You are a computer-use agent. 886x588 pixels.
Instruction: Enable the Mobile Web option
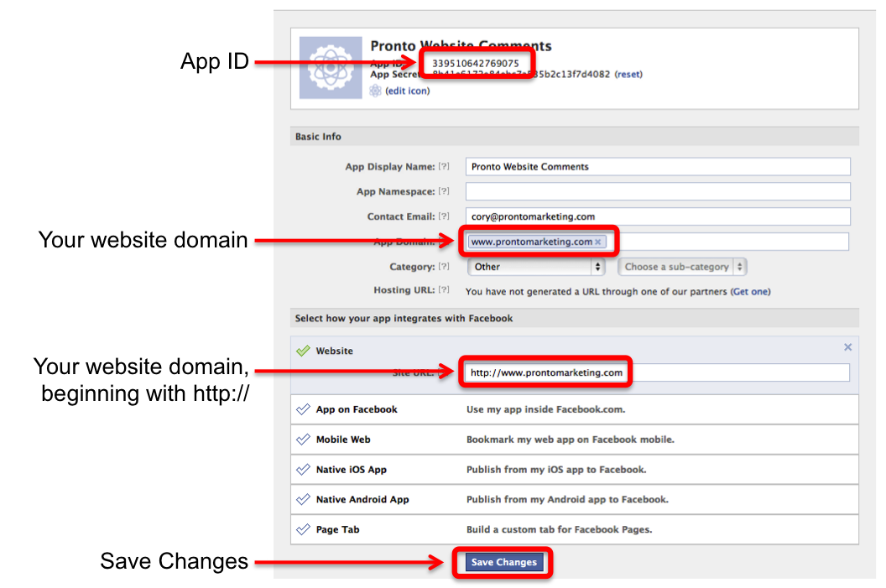pos(304,439)
